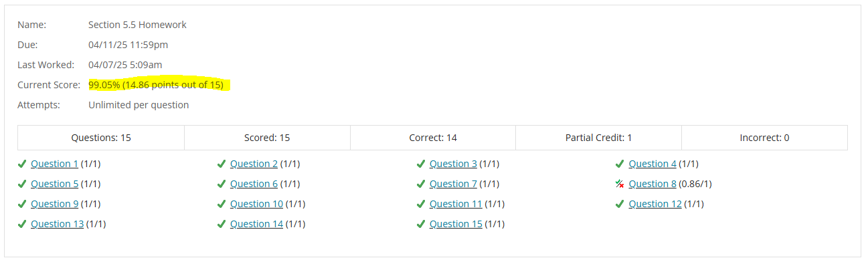Click the Questions: 15 summary cell

point(101,138)
